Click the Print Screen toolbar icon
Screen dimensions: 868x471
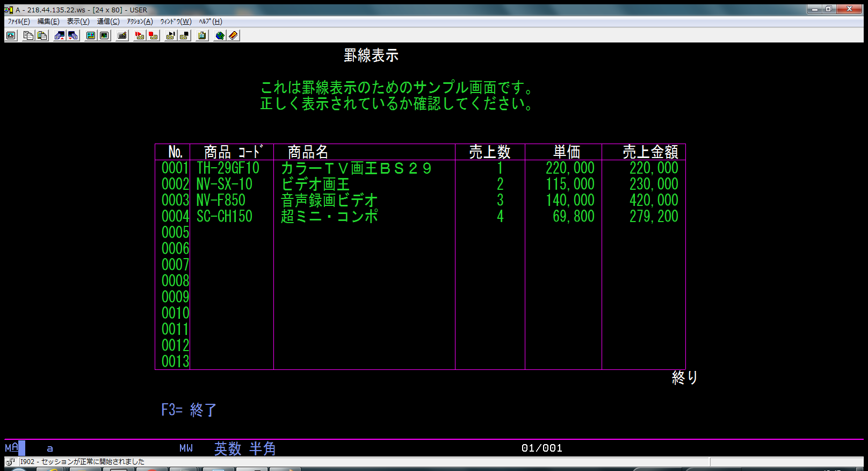click(11, 35)
